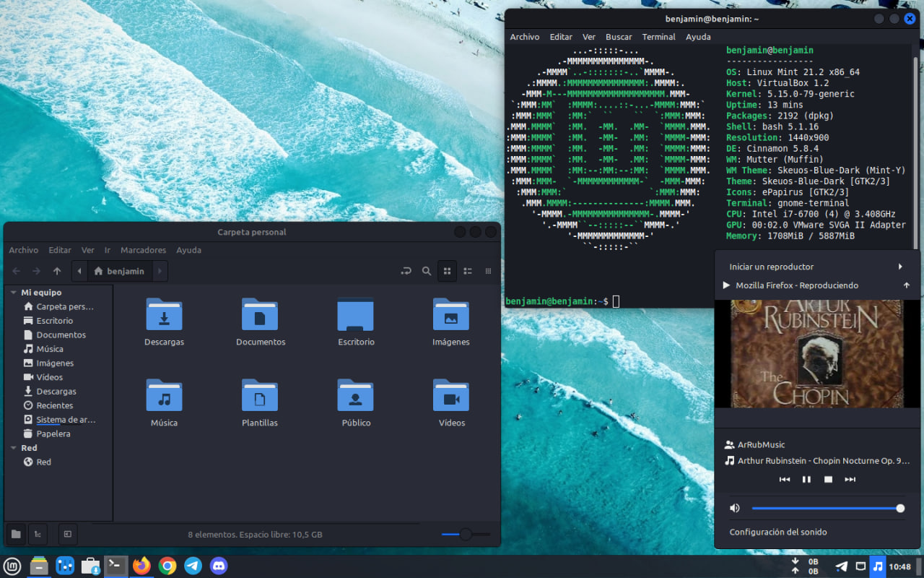Launch Discord from the taskbar

pyautogui.click(x=219, y=566)
